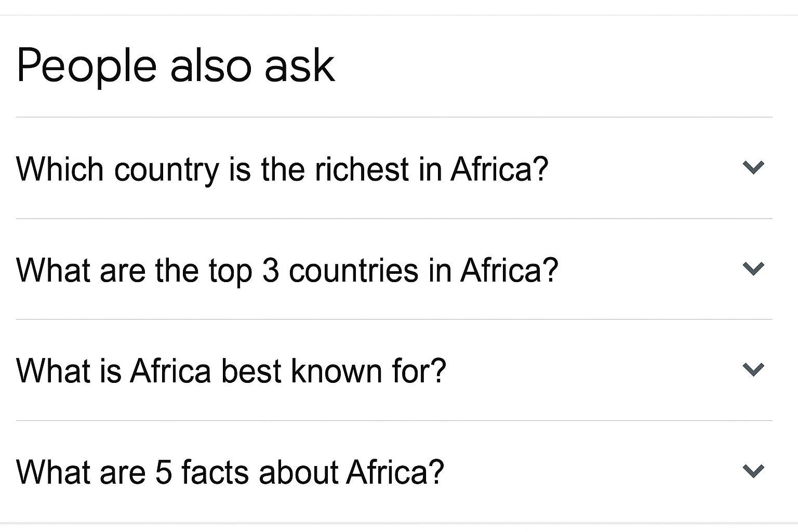Open "Which country is the richest in Africa?" text
This screenshot has height=532, width=798.
coord(282,169)
